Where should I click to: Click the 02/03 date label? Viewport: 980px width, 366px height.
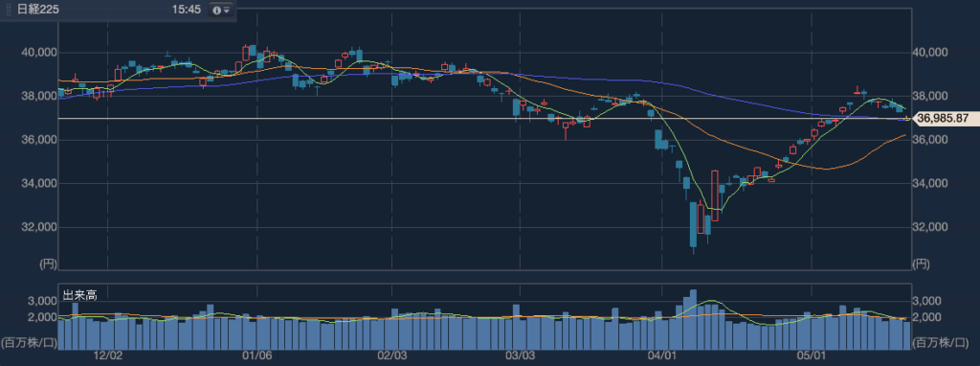click(392, 355)
